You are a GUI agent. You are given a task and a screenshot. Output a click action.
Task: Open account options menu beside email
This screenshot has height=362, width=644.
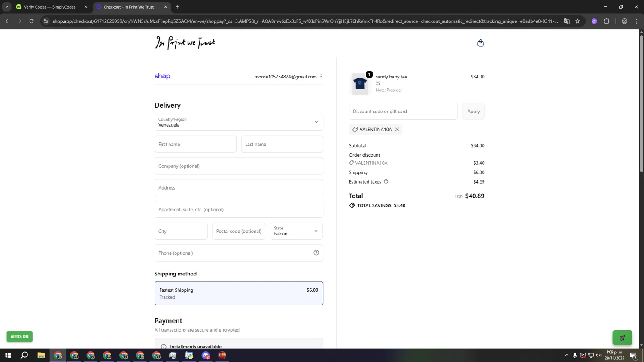[x=321, y=77]
